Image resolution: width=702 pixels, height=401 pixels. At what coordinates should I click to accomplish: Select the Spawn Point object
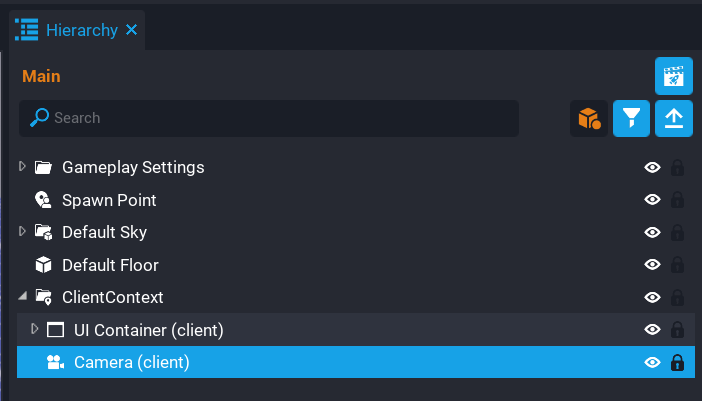point(109,200)
